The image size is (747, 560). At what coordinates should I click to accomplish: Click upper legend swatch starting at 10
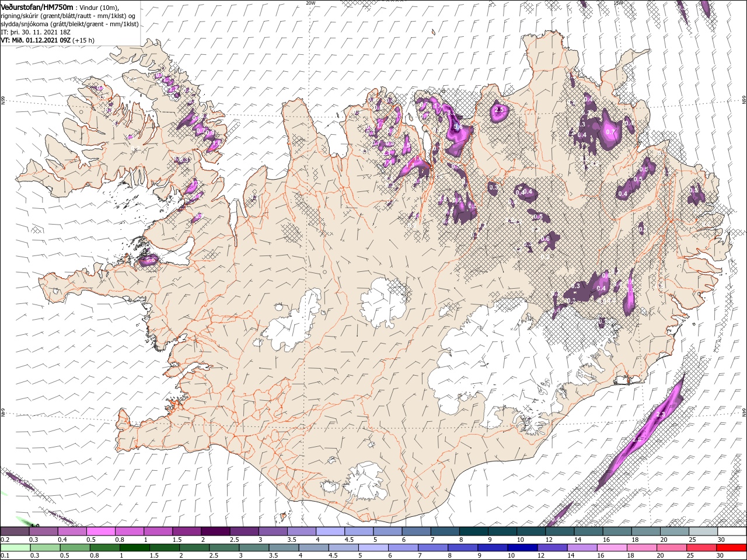(531, 531)
